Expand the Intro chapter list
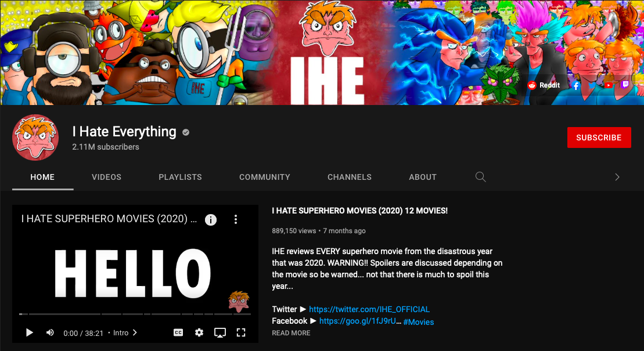This screenshot has width=644, height=351. point(125,332)
